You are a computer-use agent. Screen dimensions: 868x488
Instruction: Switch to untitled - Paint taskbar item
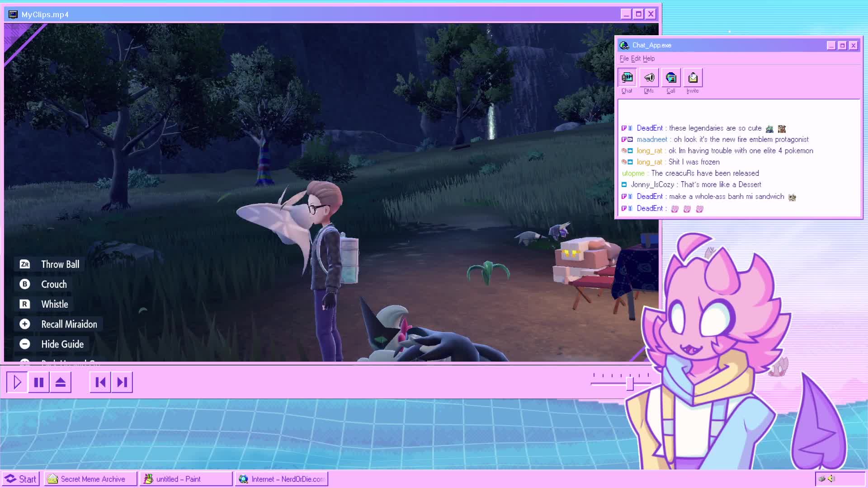[x=186, y=479]
